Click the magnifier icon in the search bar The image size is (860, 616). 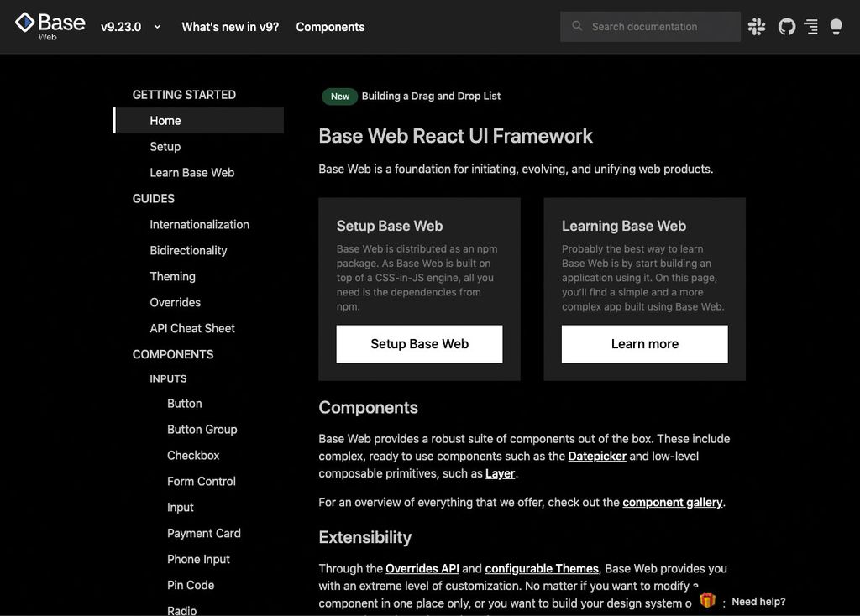(x=577, y=26)
